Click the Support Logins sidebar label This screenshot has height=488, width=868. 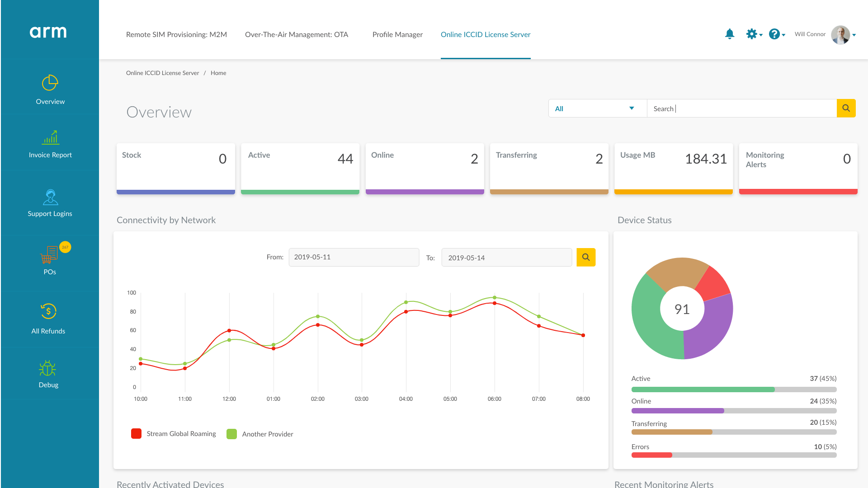(50, 214)
